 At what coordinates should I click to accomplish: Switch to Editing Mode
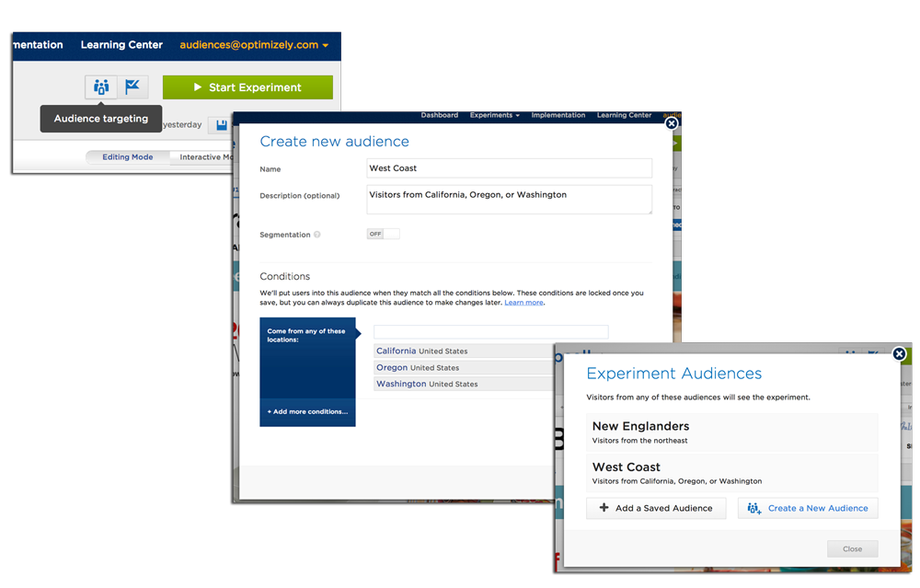tap(128, 157)
